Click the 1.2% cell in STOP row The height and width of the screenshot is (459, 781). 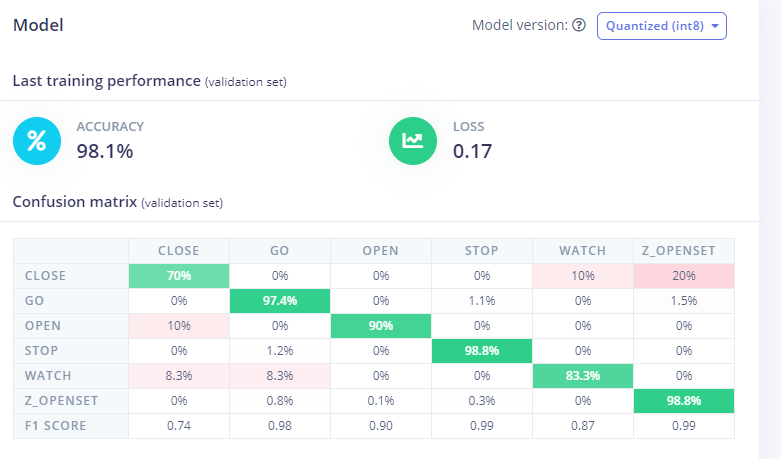(280, 350)
